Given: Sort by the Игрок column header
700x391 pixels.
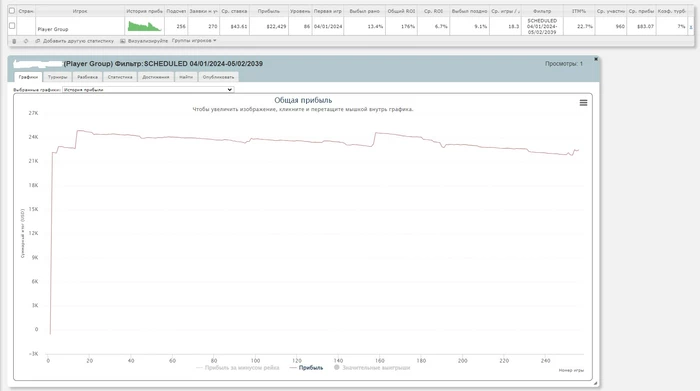Looking at the screenshot, I should point(80,11).
